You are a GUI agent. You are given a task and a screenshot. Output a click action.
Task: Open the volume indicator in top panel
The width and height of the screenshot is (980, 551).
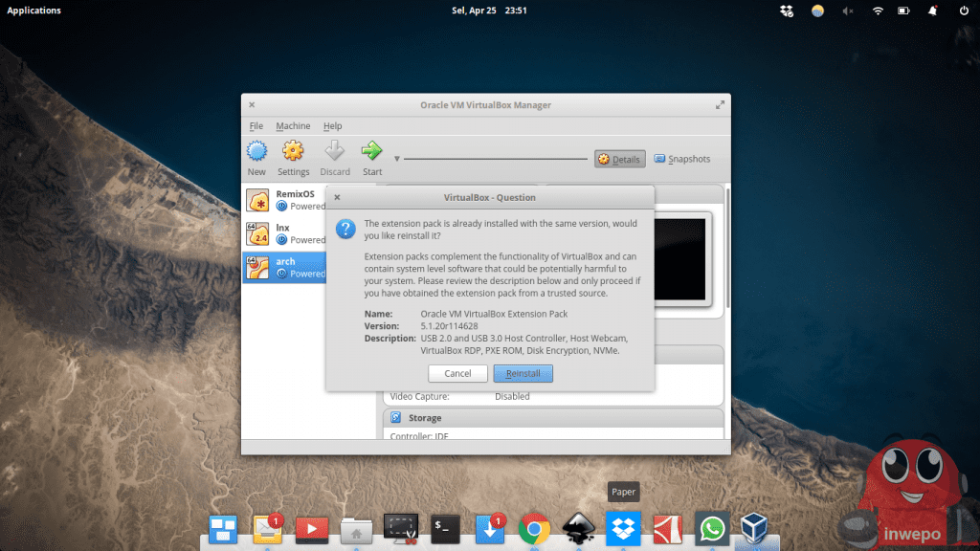tap(847, 11)
